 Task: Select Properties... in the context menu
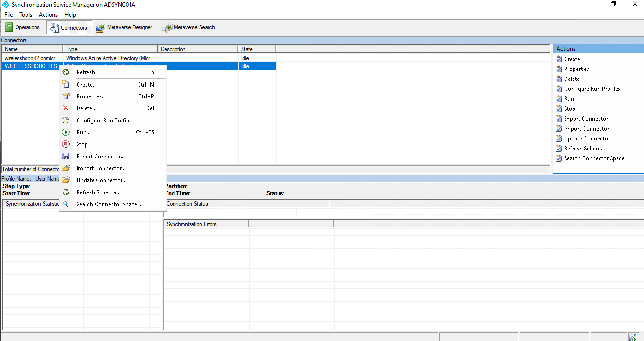91,96
